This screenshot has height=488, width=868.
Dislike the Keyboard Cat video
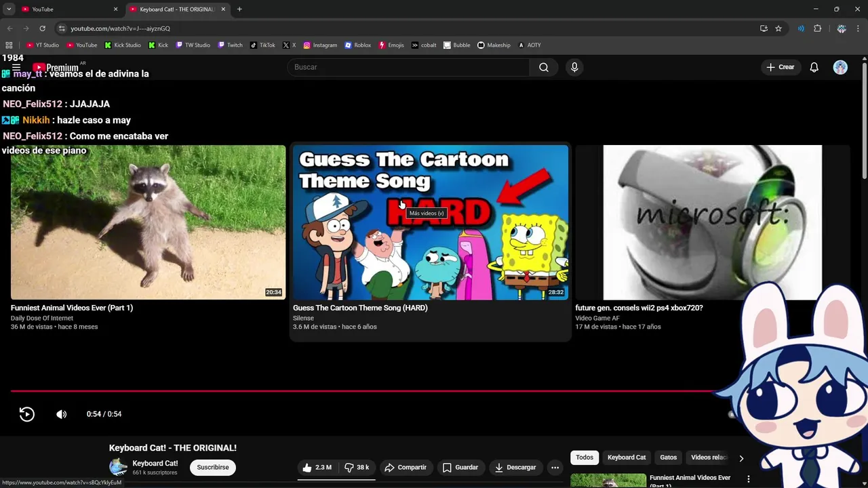point(357,468)
